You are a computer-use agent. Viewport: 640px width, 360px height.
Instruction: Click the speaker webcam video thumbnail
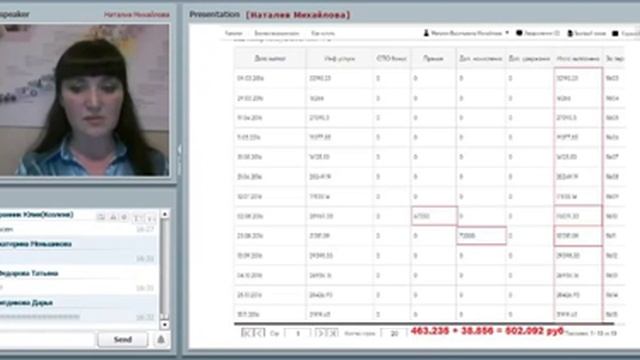point(84,100)
